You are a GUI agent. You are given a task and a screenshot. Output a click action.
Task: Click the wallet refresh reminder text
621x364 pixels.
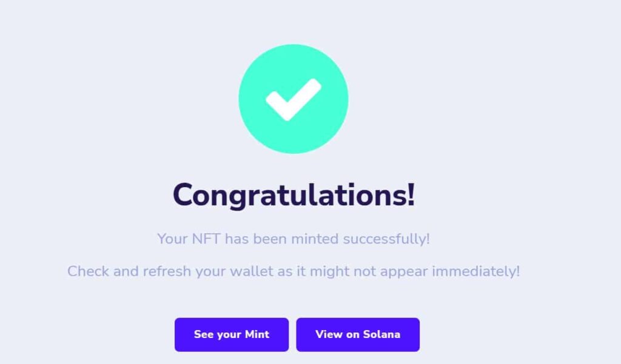pyautogui.click(x=293, y=271)
